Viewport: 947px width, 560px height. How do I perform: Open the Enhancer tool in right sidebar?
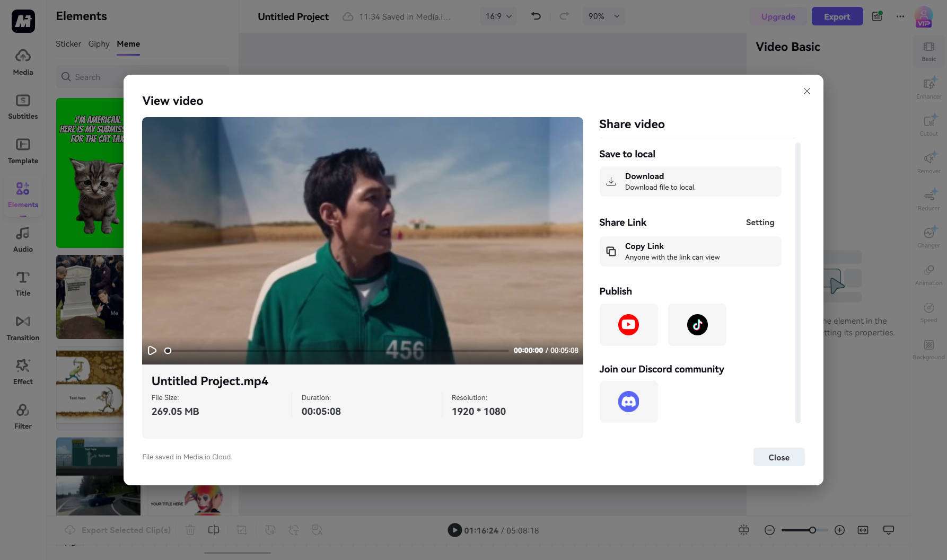coord(928,88)
